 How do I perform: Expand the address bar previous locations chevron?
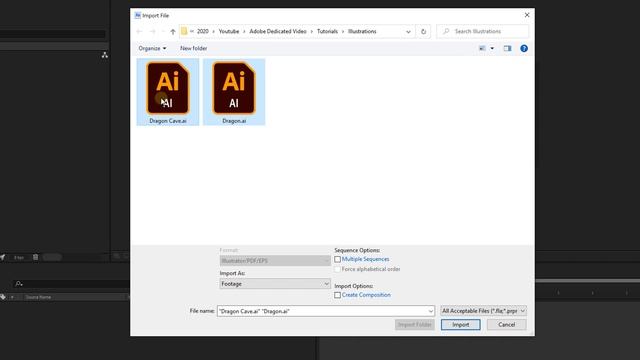click(x=408, y=31)
